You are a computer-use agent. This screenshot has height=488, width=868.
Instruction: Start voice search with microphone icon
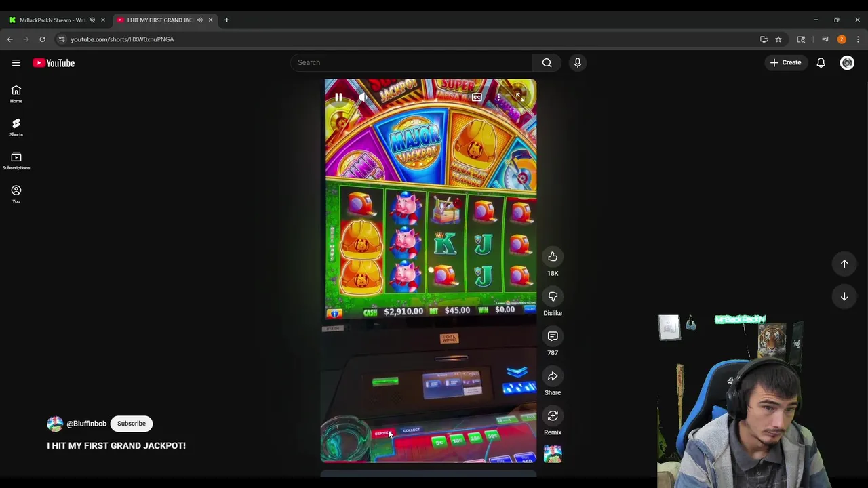point(578,62)
